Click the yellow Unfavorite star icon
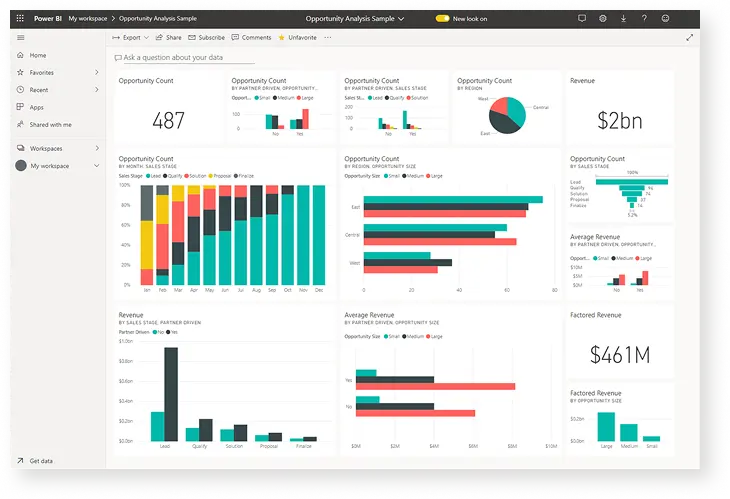 (282, 38)
